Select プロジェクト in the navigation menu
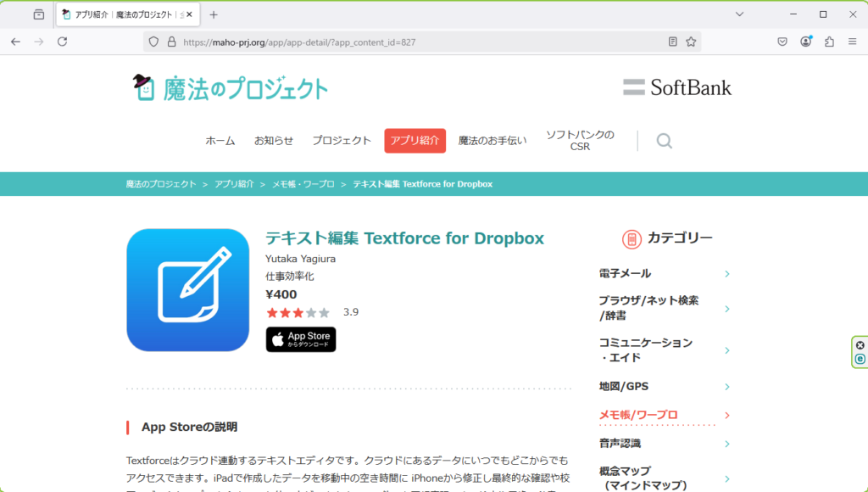Screen dimensions: 868x492 [341, 141]
